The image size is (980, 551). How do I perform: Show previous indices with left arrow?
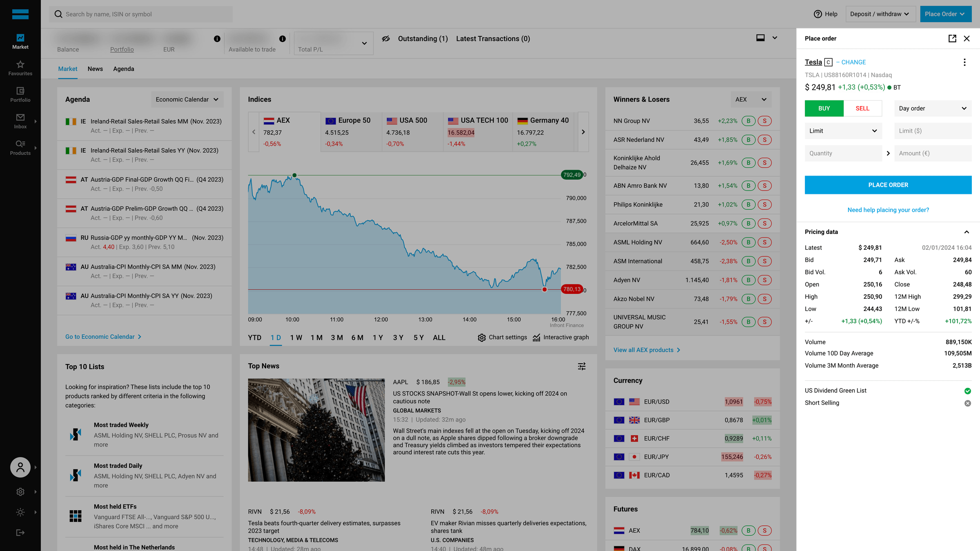[254, 132]
